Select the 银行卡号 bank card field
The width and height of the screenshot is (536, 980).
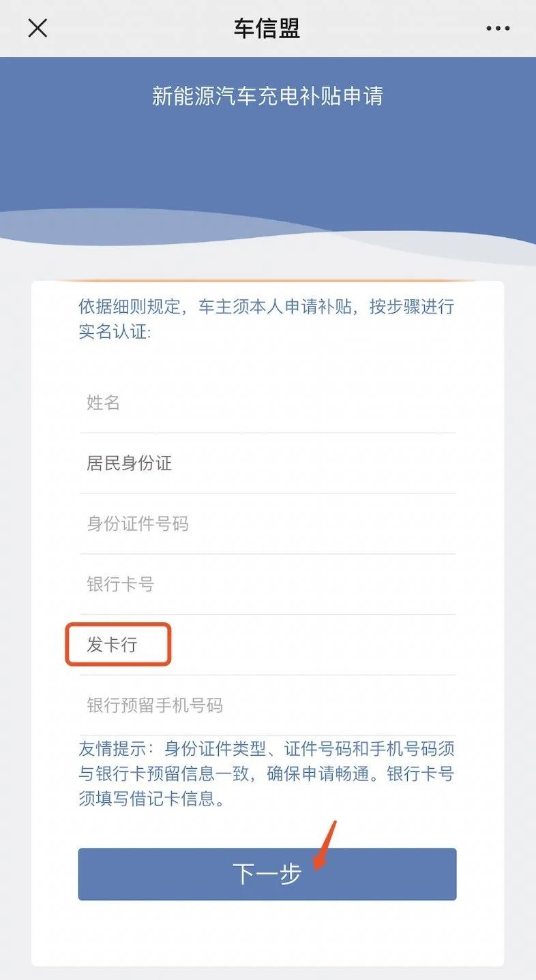pos(267,584)
